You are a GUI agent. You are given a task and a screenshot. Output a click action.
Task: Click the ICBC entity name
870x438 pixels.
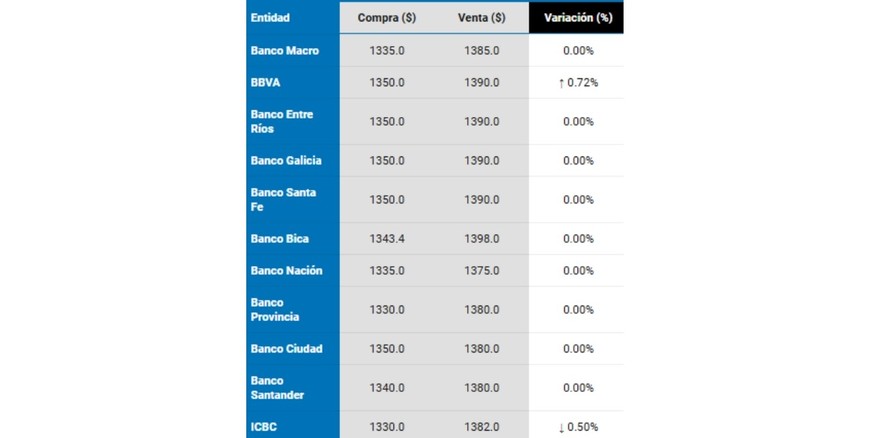[x=263, y=427]
